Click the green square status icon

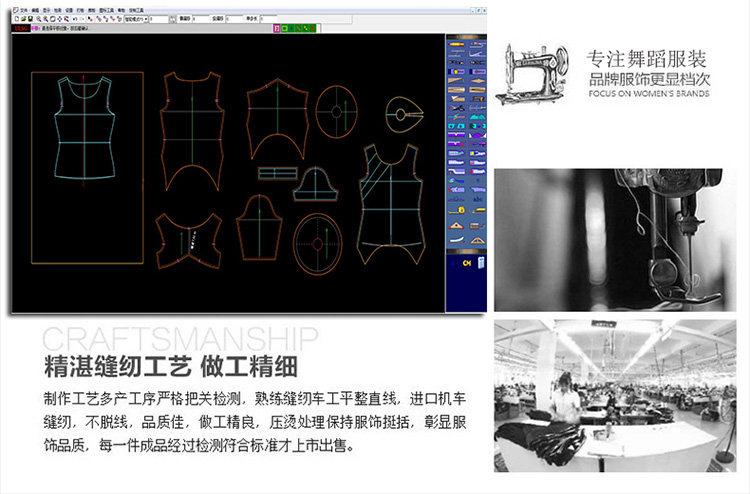point(284,29)
